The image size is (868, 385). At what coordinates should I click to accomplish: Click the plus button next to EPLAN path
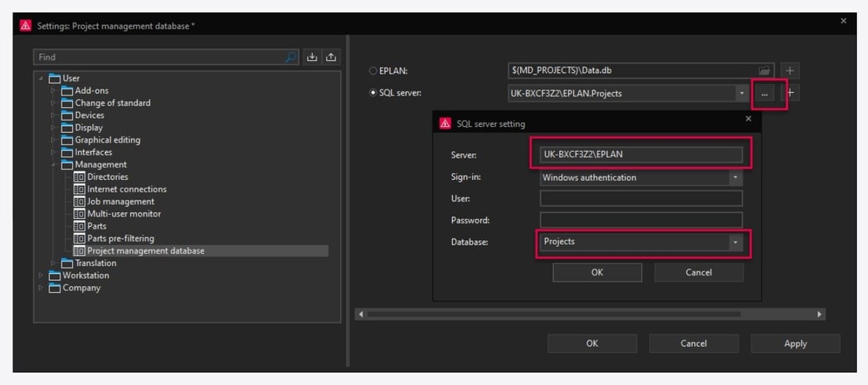[790, 70]
